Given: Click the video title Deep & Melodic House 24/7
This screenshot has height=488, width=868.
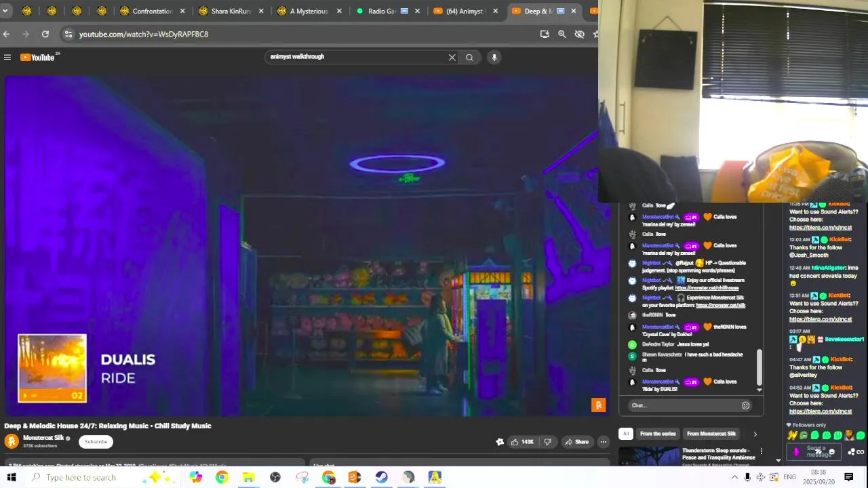Looking at the screenshot, I should pyautogui.click(x=108, y=426).
